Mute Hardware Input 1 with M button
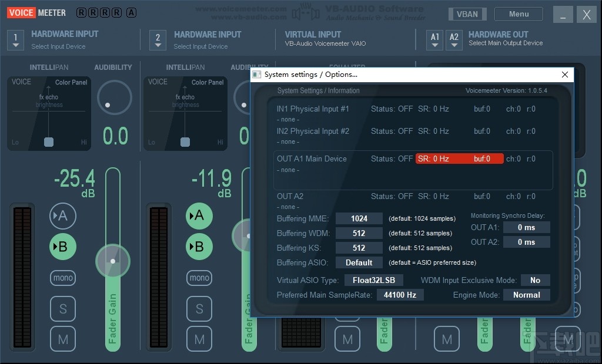The image size is (602, 364). (62, 339)
